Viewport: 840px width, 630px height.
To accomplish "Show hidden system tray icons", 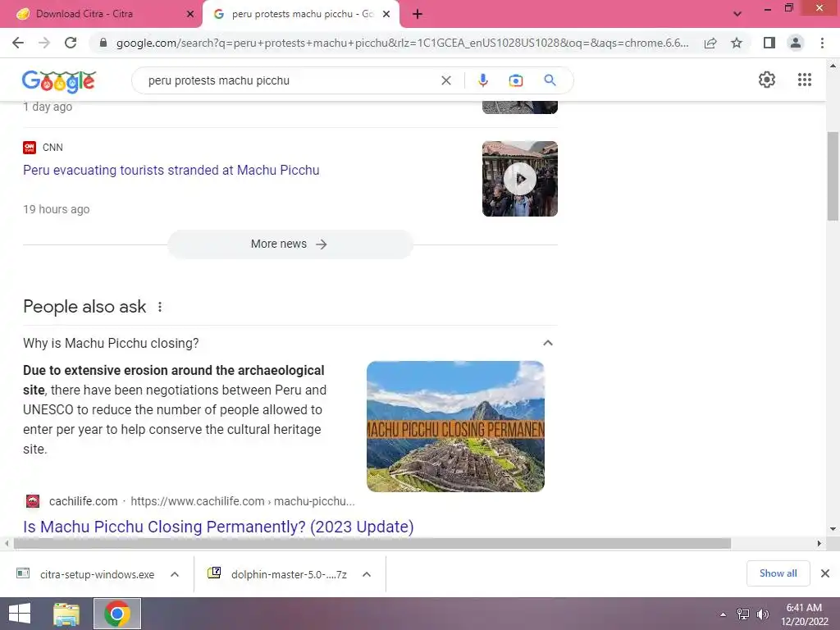I will 723,614.
